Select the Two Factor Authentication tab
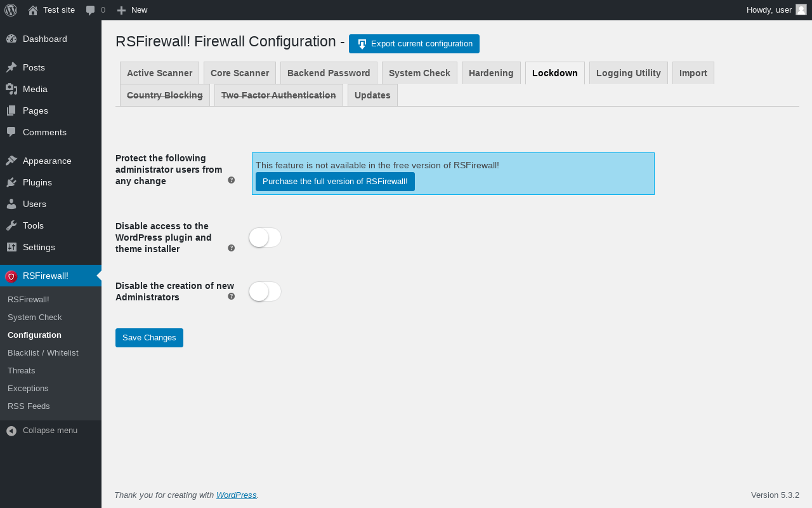Viewport: 812px width, 508px height. (278, 95)
